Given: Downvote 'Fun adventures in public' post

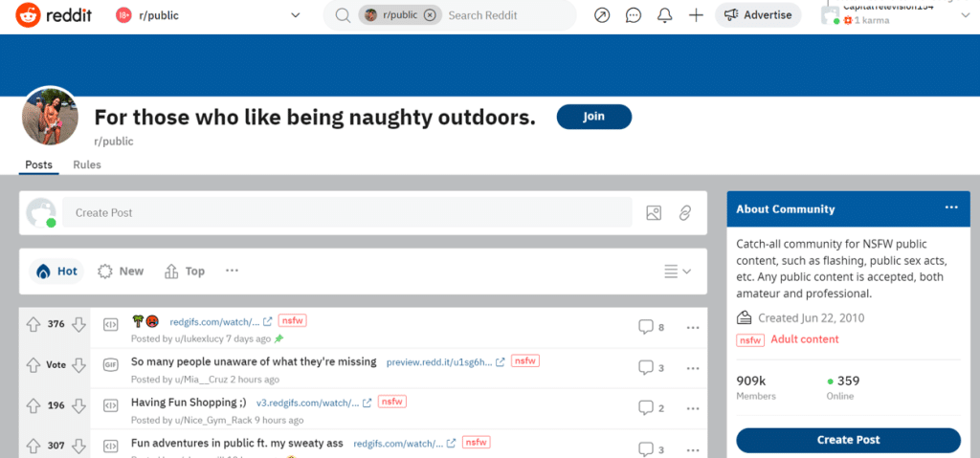Looking at the screenshot, I should point(78,446).
